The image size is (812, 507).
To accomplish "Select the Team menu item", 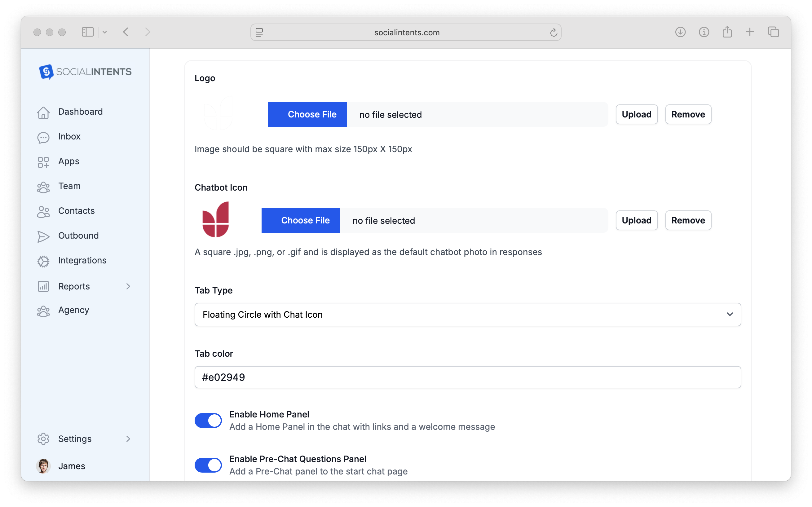I will pos(69,186).
